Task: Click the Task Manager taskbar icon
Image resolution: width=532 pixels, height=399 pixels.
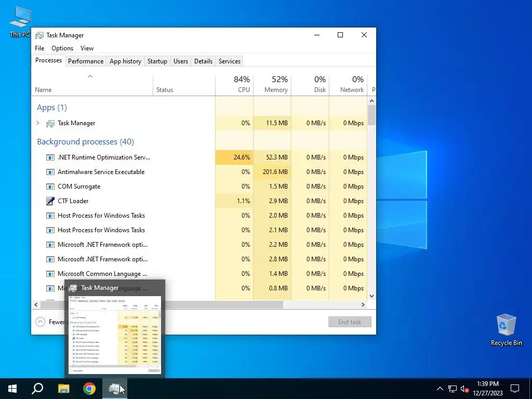Action: [115, 389]
